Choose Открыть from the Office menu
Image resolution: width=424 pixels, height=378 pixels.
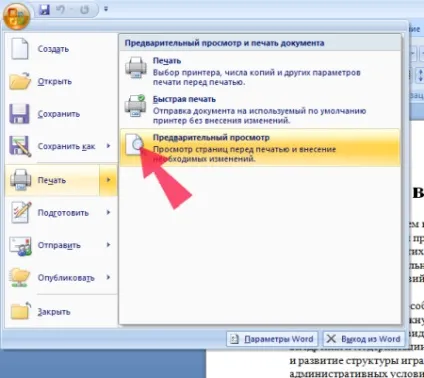pyautogui.click(x=61, y=81)
